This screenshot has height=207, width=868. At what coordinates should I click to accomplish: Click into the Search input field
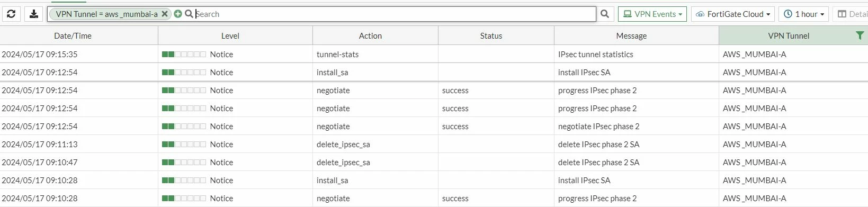[395, 14]
